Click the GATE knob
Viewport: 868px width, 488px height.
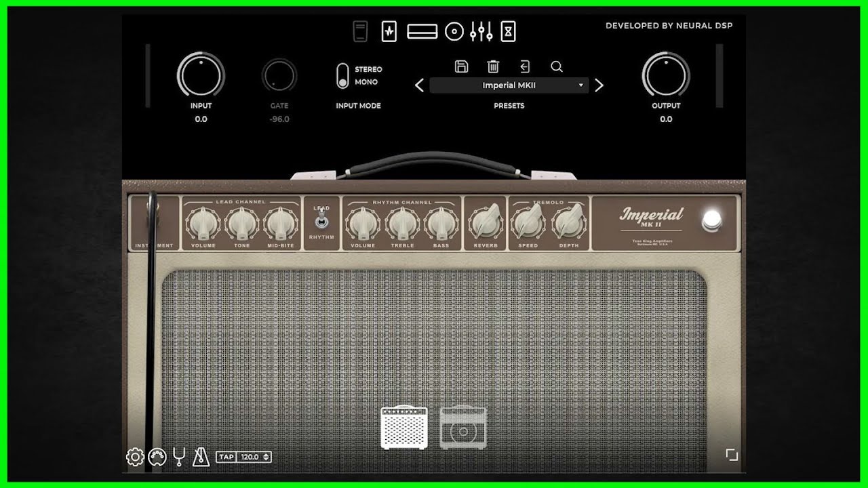[x=279, y=75]
